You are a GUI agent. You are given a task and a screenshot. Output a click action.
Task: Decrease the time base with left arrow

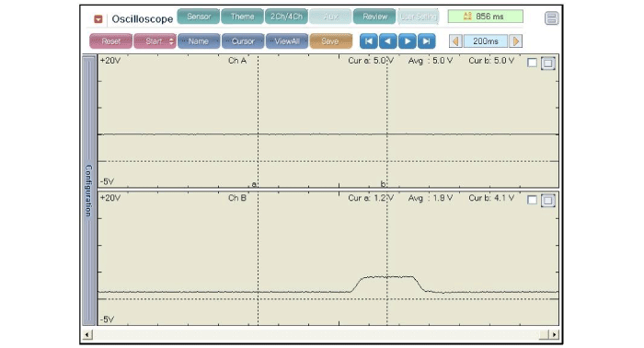click(455, 41)
